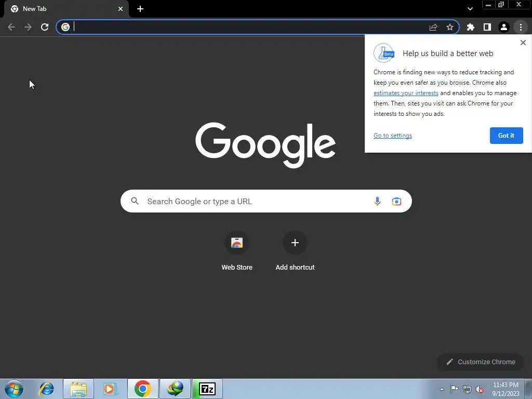Click the Show desktop strip
Screen dimensions: 532x399
[x=528, y=389]
